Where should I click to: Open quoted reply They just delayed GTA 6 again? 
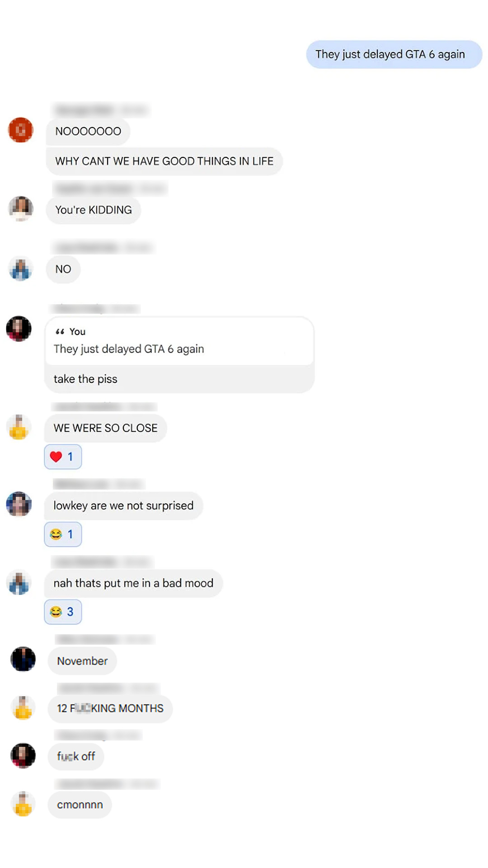(x=179, y=341)
